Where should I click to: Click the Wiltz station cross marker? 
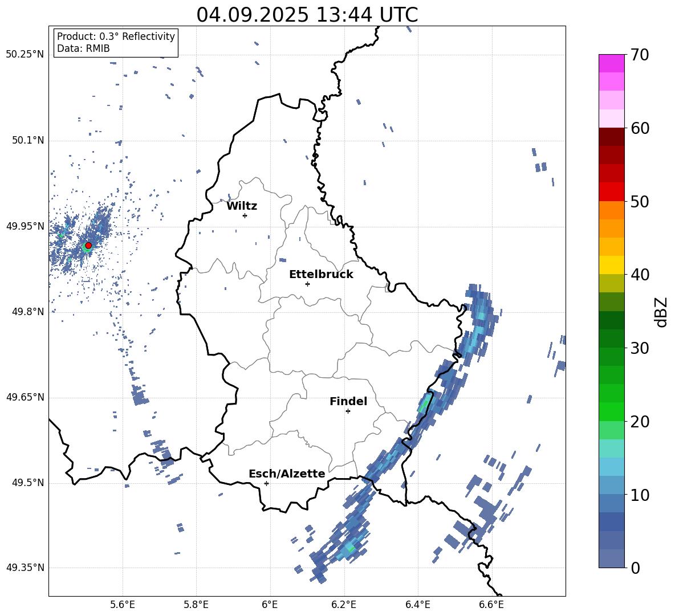[x=245, y=215]
